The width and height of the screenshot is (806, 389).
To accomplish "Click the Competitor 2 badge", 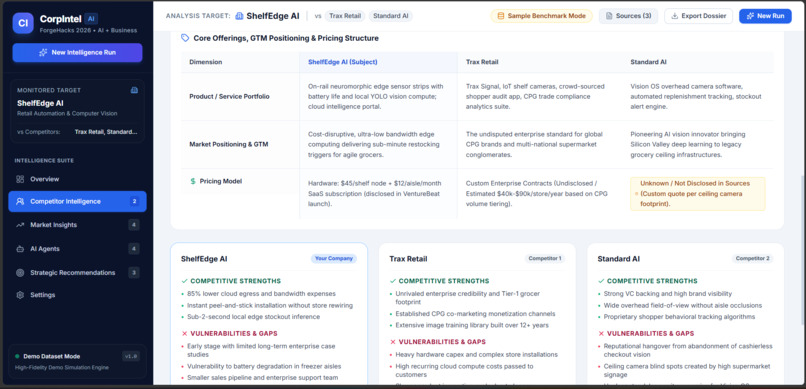I will click(x=753, y=258).
